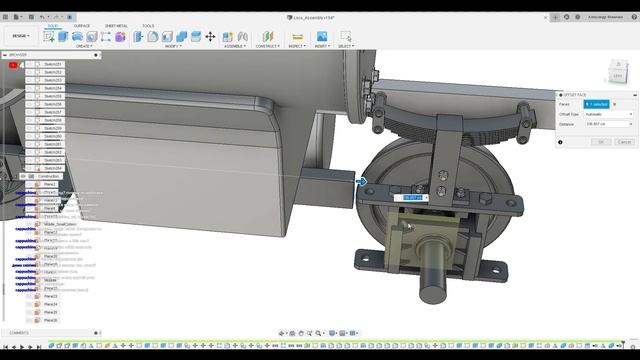The image size is (640, 360).
Task: Toggle visibility of Sketch260
Action: coord(29,136)
